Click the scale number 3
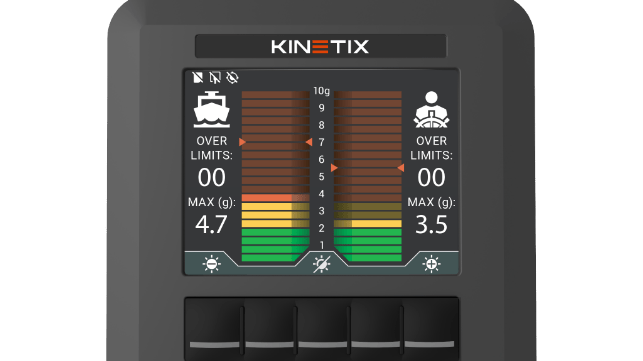 click(322, 211)
